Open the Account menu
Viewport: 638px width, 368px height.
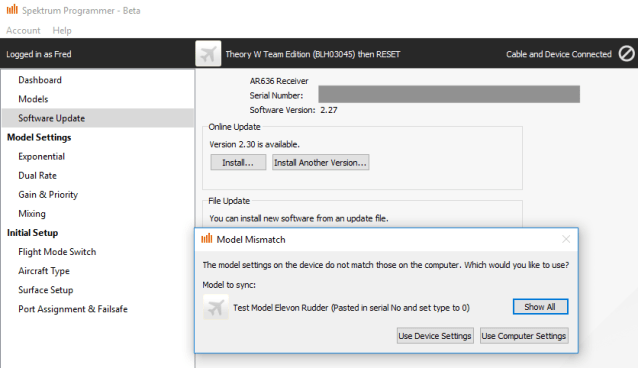[23, 31]
